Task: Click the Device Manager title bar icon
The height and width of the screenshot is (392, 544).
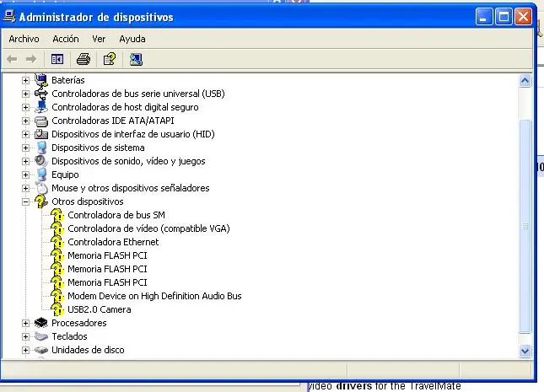Action: [9, 16]
